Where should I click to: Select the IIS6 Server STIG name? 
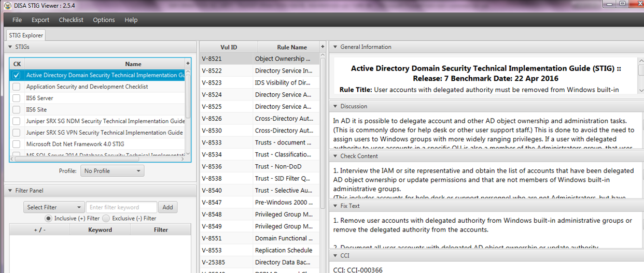39,98
